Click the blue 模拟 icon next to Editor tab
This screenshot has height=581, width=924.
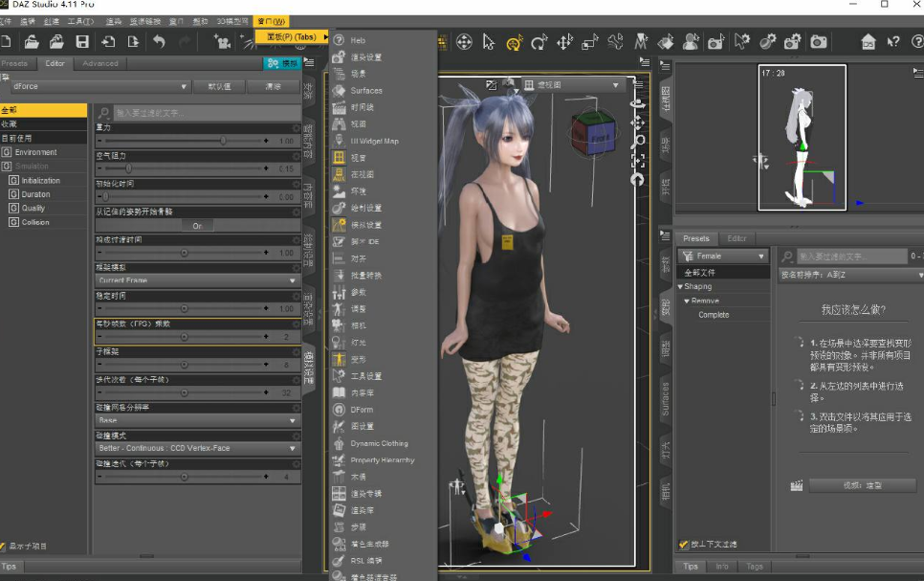pos(282,64)
